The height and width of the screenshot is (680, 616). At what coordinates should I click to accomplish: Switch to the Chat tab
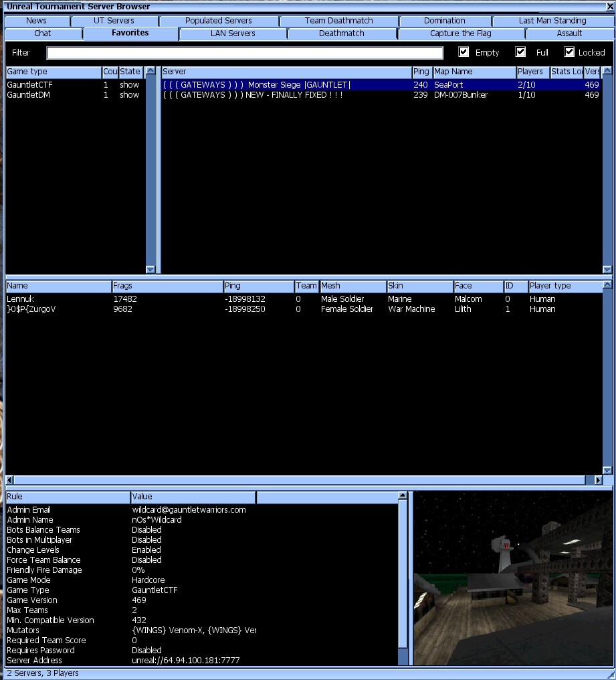pos(43,33)
